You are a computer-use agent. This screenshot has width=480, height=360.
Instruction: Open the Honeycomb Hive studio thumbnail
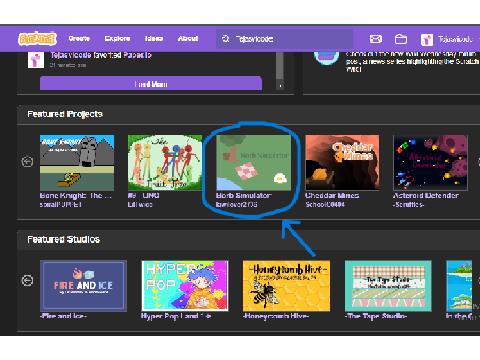287,286
